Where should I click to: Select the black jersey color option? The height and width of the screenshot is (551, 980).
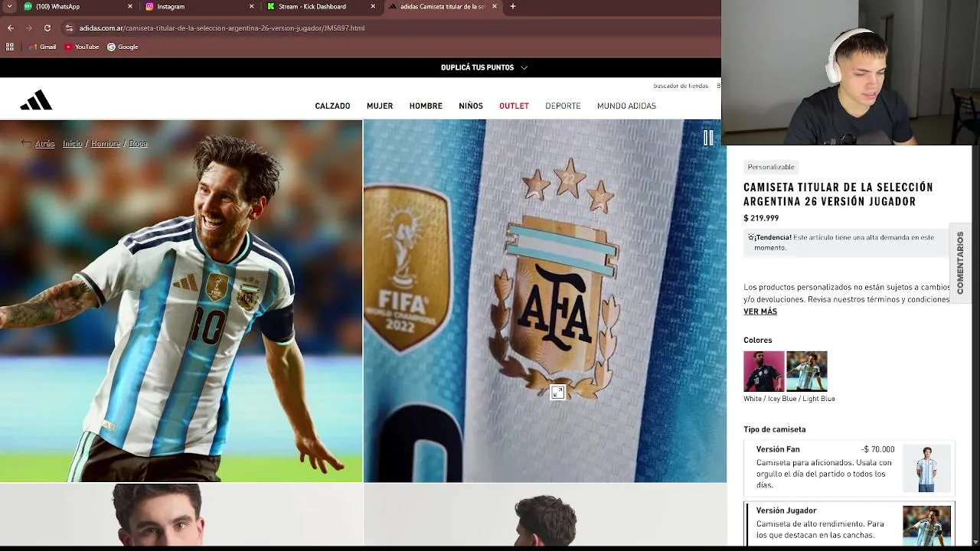coord(764,371)
